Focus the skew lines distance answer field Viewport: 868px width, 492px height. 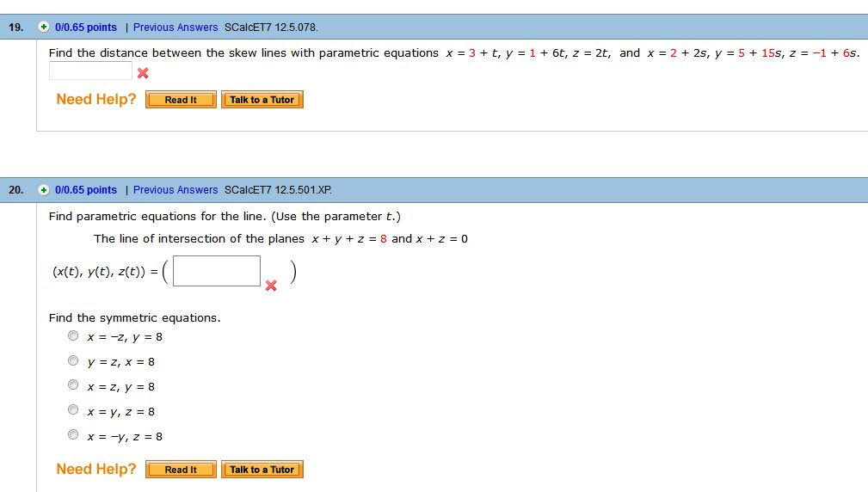coord(90,71)
